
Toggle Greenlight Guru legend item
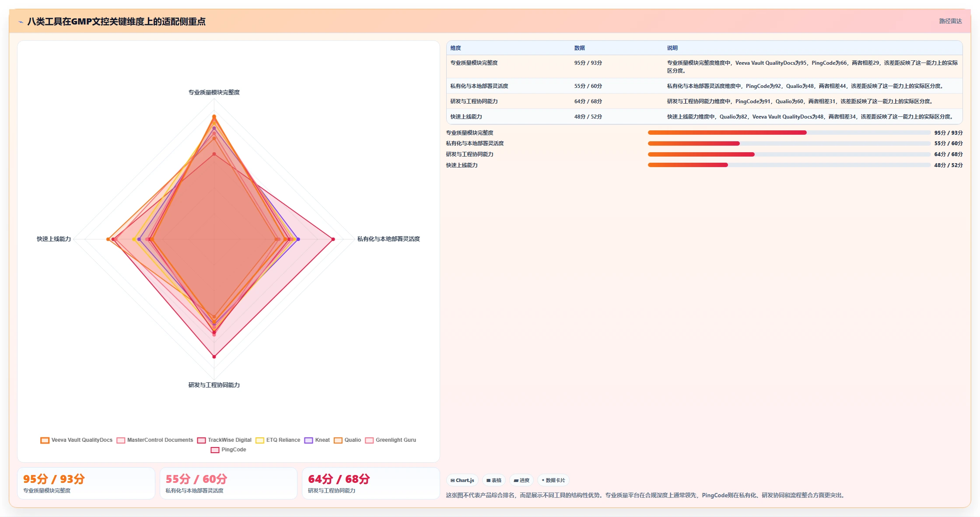tap(391, 440)
